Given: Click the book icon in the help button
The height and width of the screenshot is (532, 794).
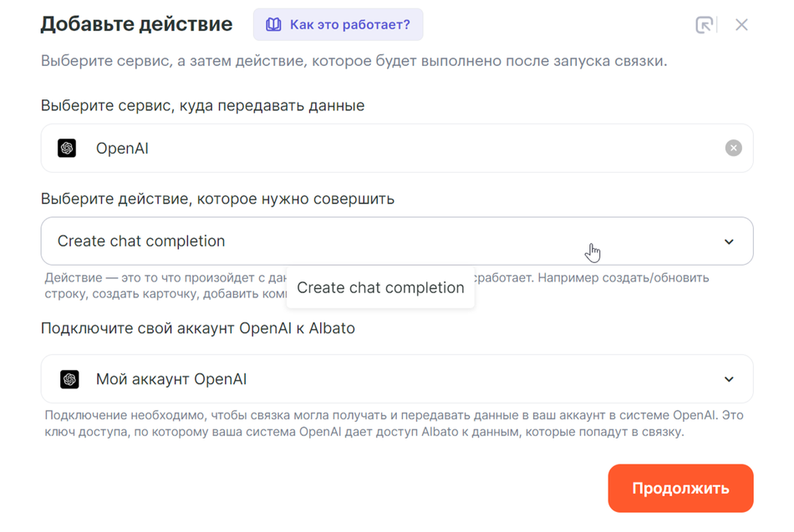Looking at the screenshot, I should click(273, 25).
